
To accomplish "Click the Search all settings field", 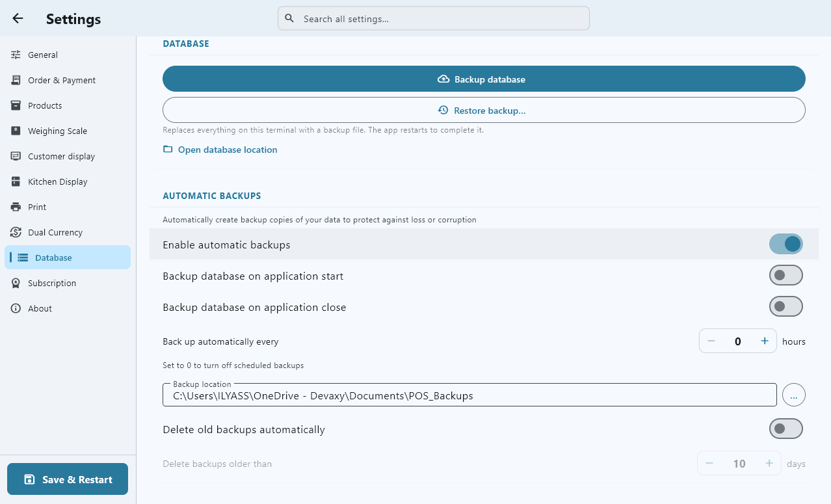I will coord(434,18).
